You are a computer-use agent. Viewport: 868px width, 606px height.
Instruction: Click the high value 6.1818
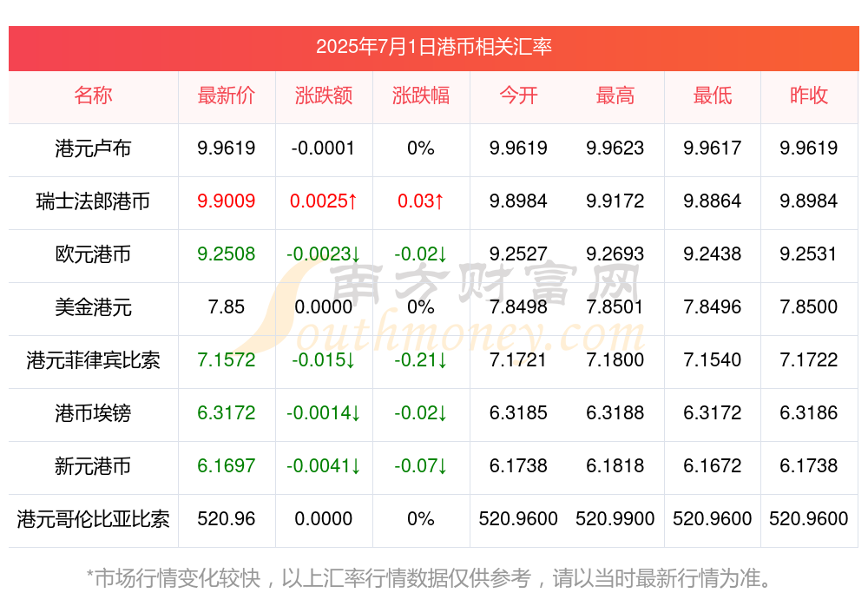615,465
